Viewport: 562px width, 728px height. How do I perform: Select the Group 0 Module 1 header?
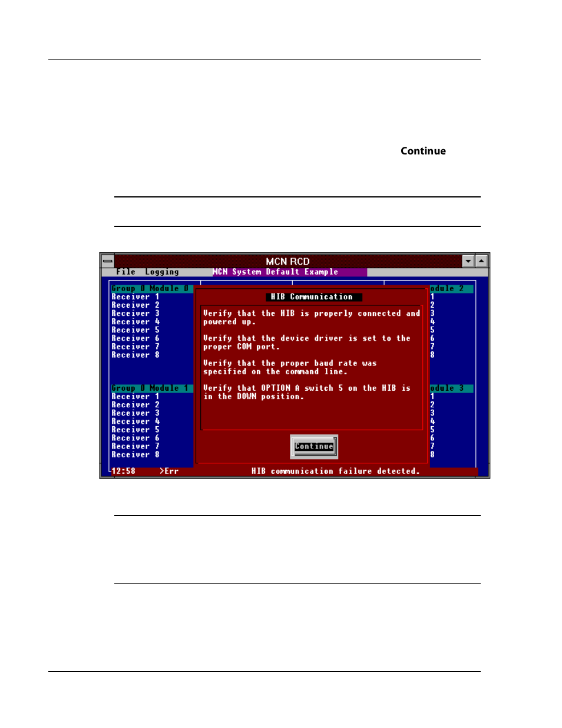coord(152,388)
